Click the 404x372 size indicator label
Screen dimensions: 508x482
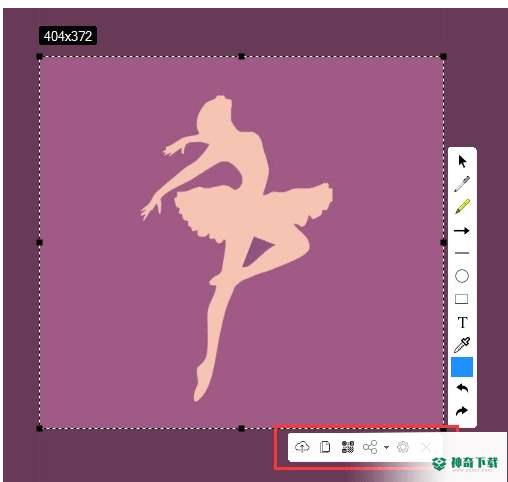[68, 36]
